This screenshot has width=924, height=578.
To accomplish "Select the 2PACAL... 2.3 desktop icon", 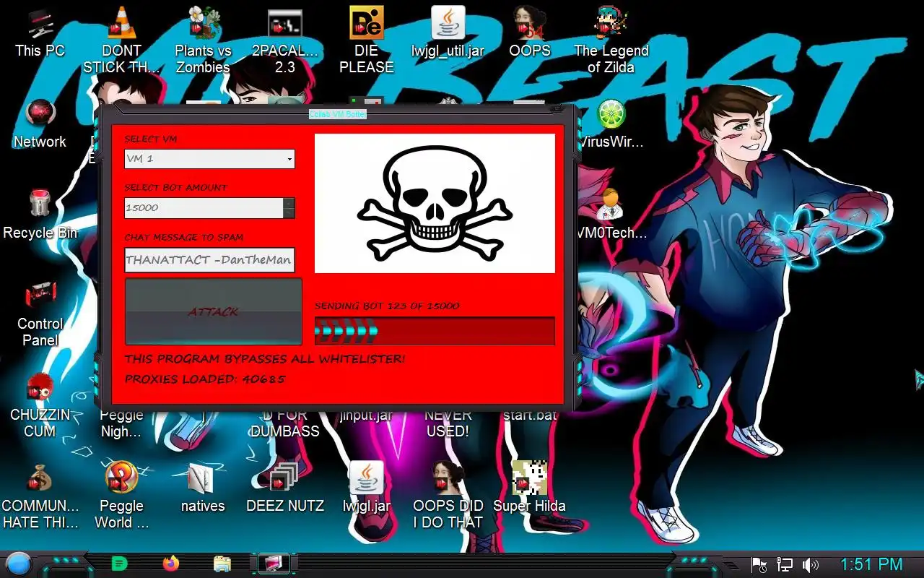I will [284, 40].
